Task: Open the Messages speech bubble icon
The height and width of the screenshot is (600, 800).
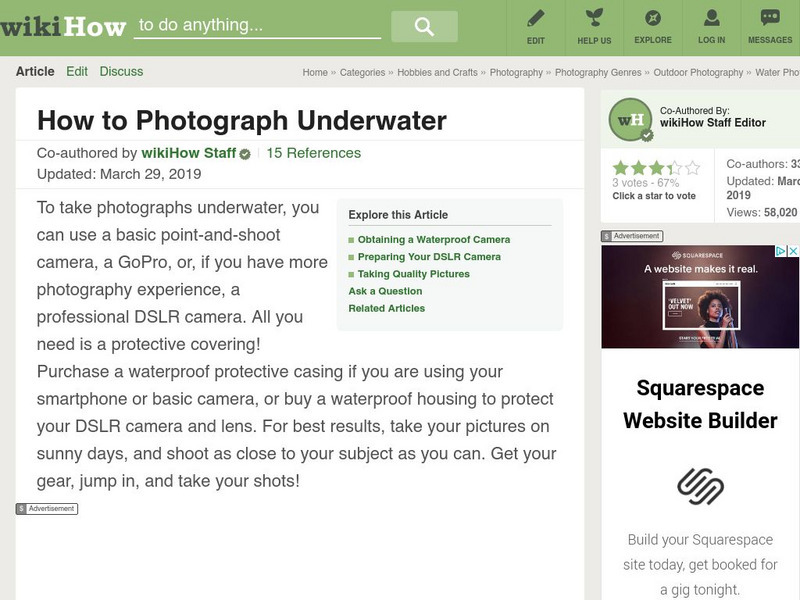Action: [769, 18]
